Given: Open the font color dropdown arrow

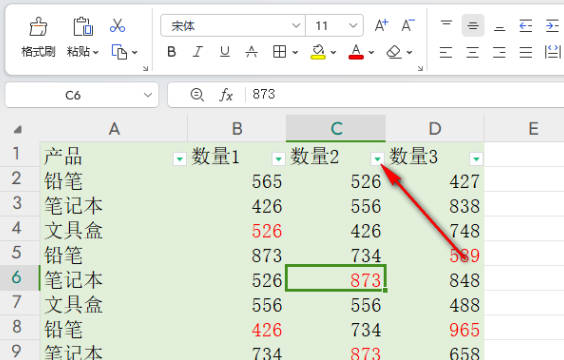Looking at the screenshot, I should pyautogui.click(x=372, y=53).
